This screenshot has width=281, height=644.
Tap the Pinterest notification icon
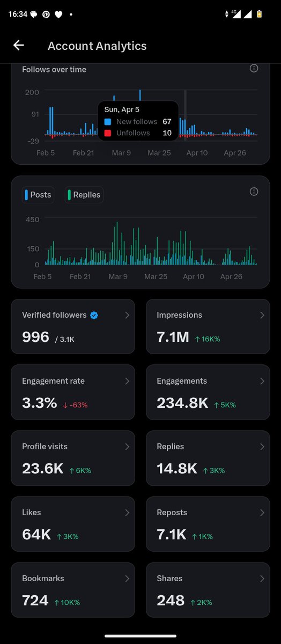click(x=46, y=14)
